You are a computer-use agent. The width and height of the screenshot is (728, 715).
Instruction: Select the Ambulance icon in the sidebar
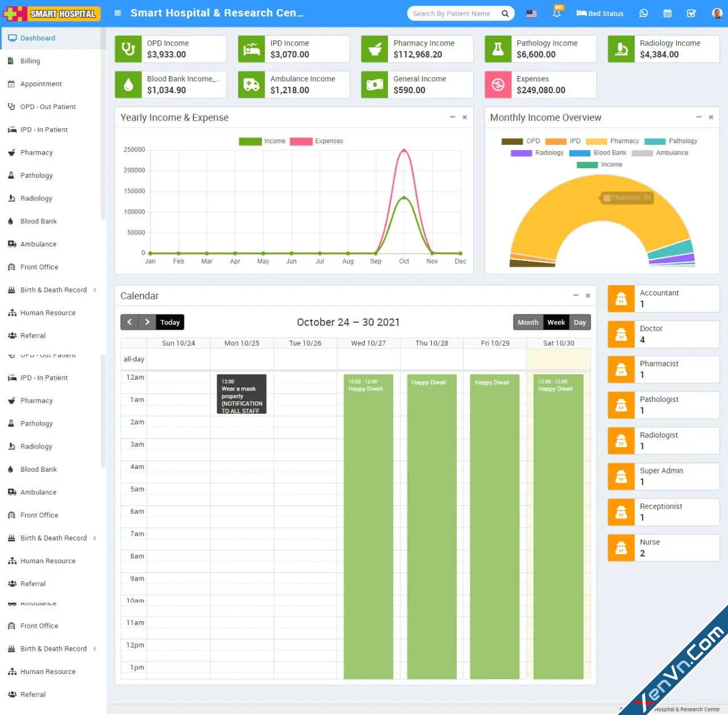pyautogui.click(x=12, y=244)
